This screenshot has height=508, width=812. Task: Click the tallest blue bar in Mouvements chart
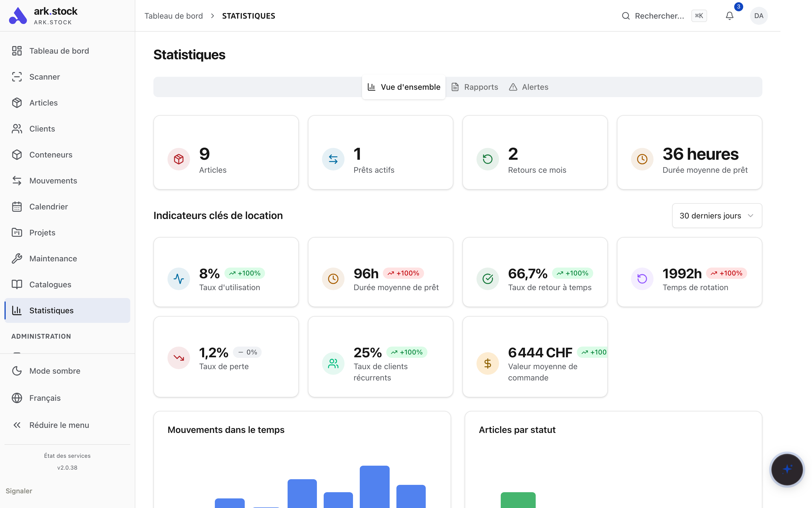tap(374, 487)
